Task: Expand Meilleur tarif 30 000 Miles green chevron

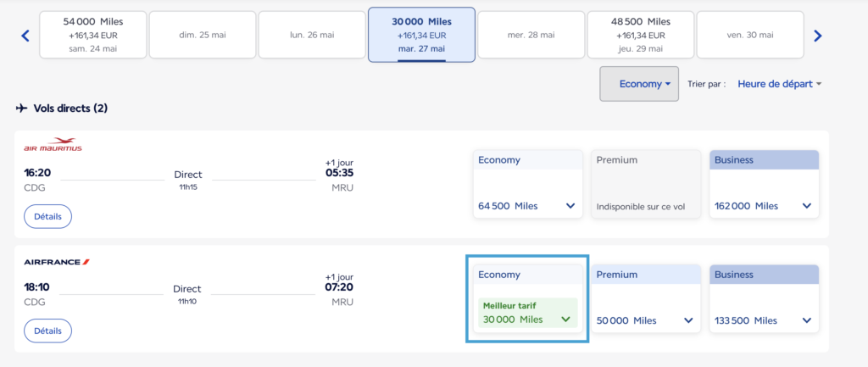Action: [565, 320]
